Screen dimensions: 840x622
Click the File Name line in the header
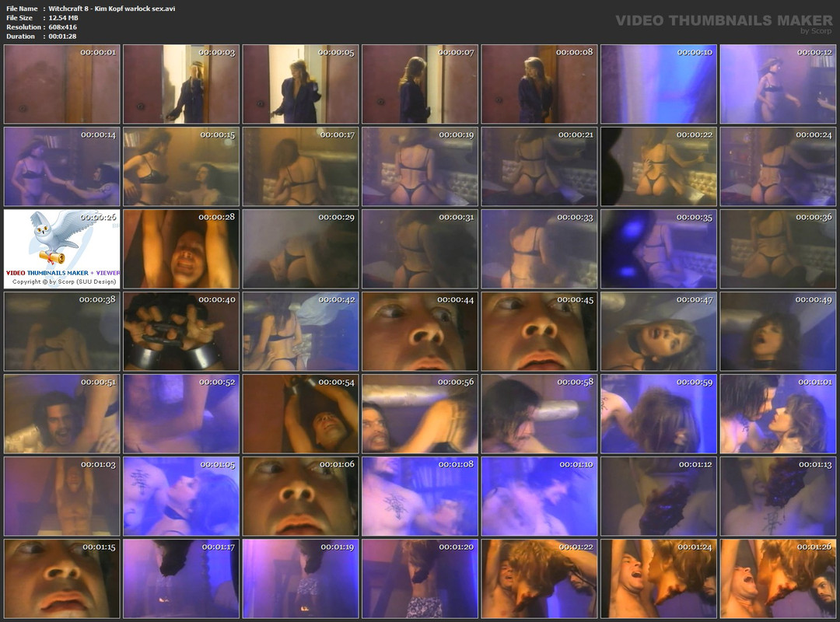[x=90, y=9]
